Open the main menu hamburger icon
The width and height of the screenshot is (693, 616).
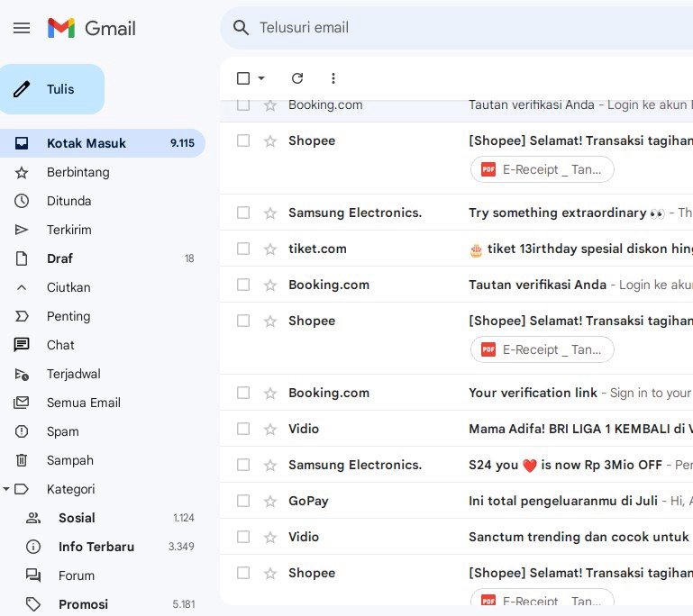[22, 28]
